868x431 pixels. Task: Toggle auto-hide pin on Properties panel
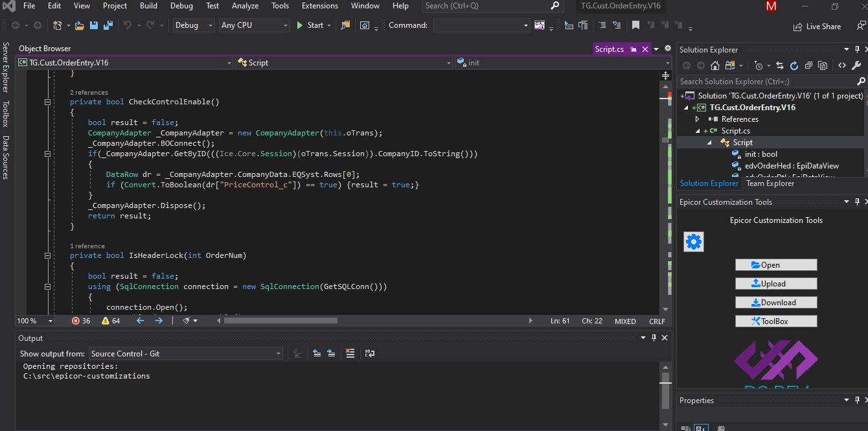tap(856, 400)
